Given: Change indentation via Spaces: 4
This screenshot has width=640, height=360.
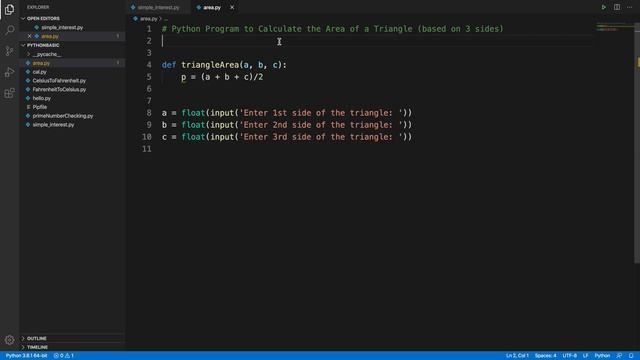Looking at the screenshot, I should [x=545, y=356].
